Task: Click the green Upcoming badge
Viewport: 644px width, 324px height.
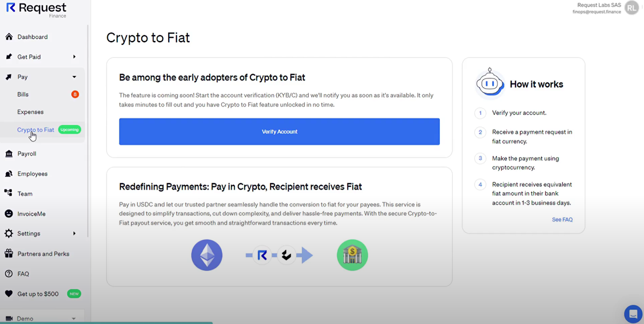Action: pos(70,130)
